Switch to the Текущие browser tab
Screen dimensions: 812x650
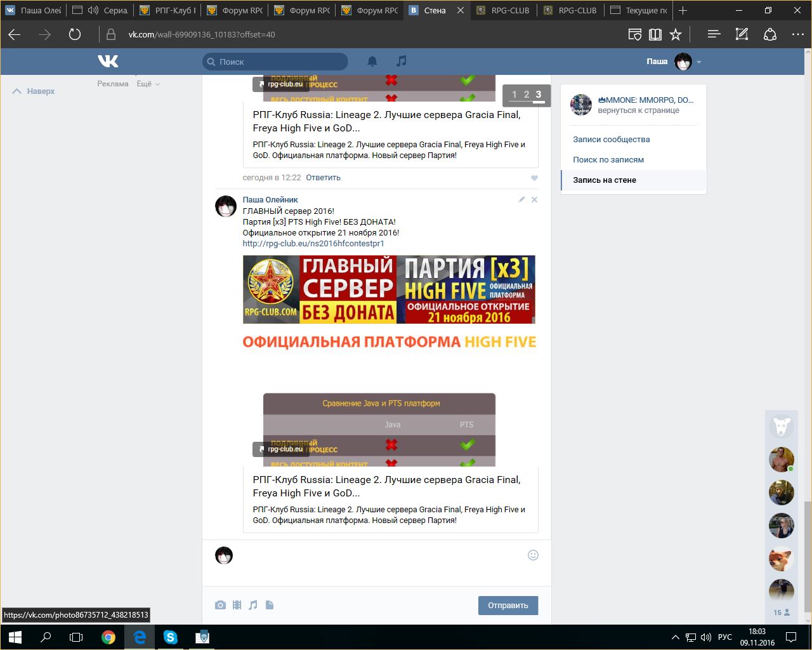tap(639, 10)
